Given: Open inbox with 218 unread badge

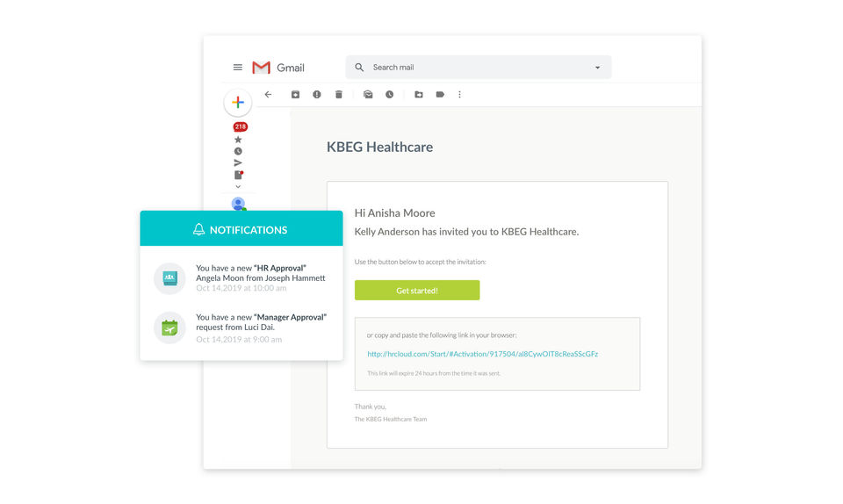Looking at the screenshot, I should coord(240,126).
